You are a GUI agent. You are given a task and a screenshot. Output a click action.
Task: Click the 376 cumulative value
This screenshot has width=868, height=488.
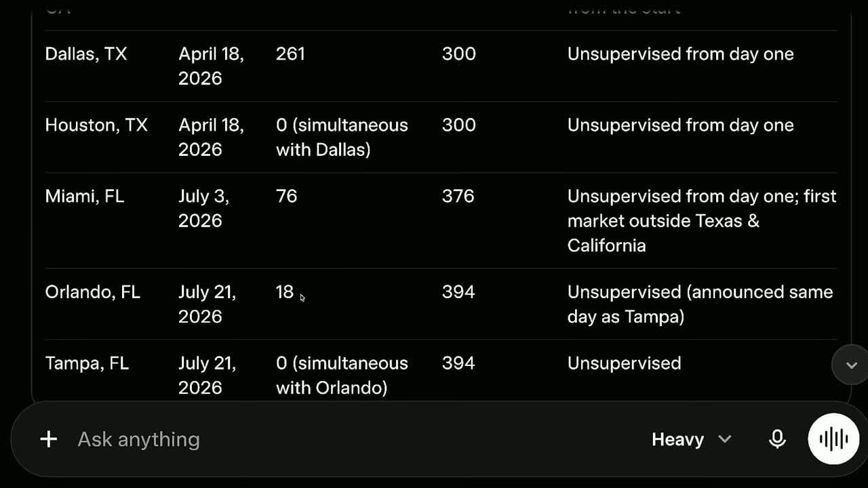pyautogui.click(x=458, y=197)
